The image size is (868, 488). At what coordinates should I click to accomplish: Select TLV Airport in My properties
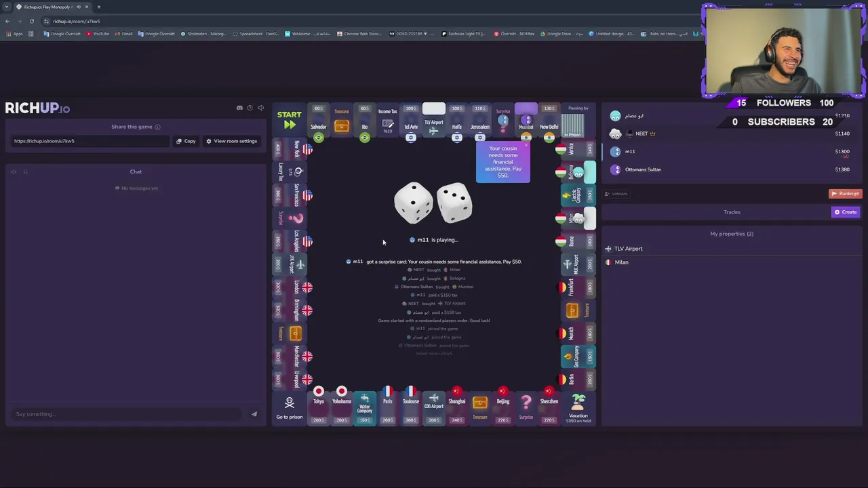coord(731,249)
